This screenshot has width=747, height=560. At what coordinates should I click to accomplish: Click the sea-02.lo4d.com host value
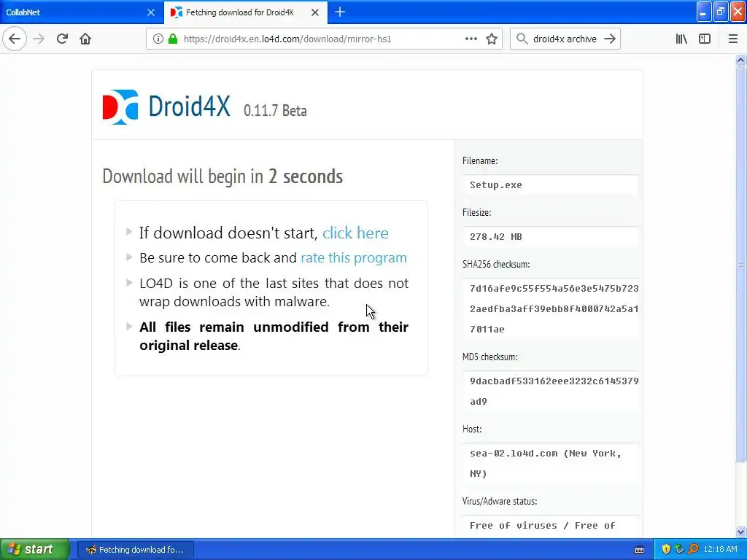point(550,463)
